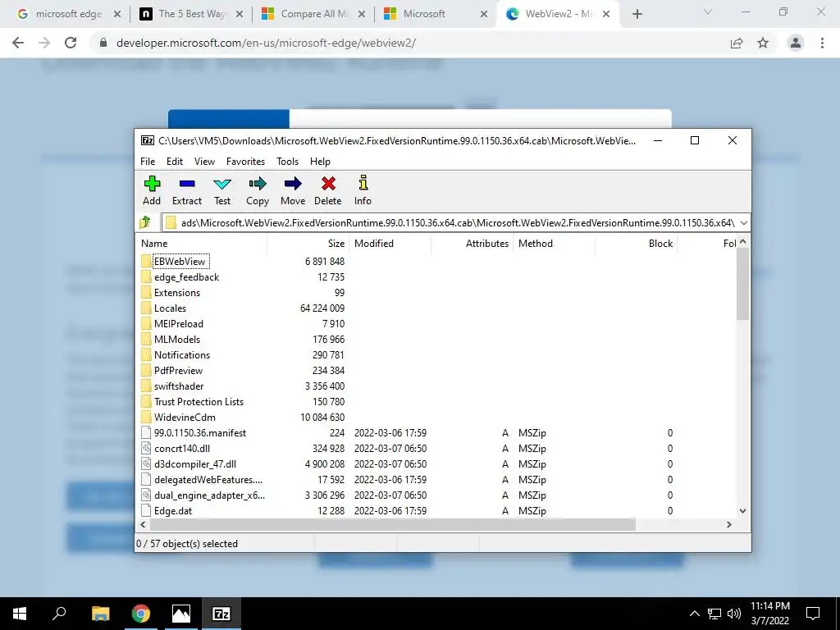The height and width of the screenshot is (630, 840).
Task: Expand the path history dropdown
Action: 743,223
